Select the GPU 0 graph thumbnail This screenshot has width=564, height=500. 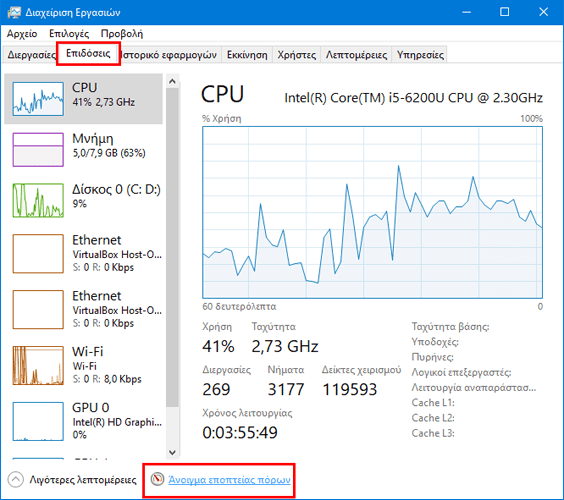[x=38, y=421]
